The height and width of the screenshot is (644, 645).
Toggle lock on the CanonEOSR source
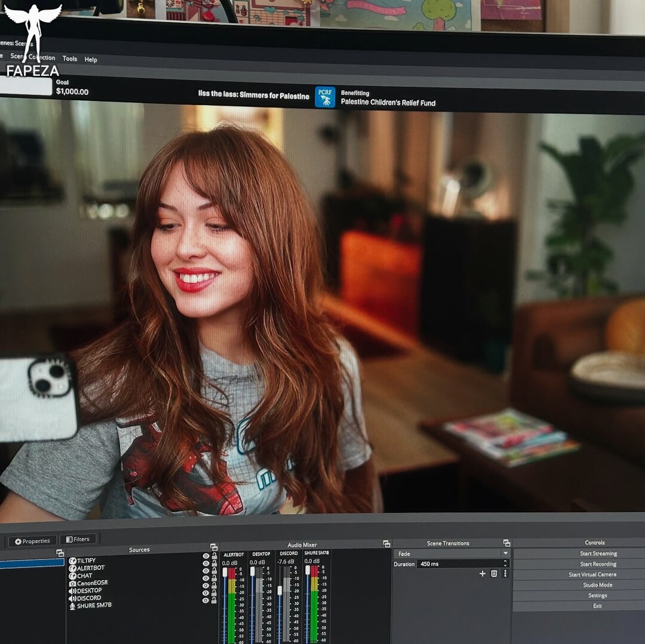click(214, 578)
